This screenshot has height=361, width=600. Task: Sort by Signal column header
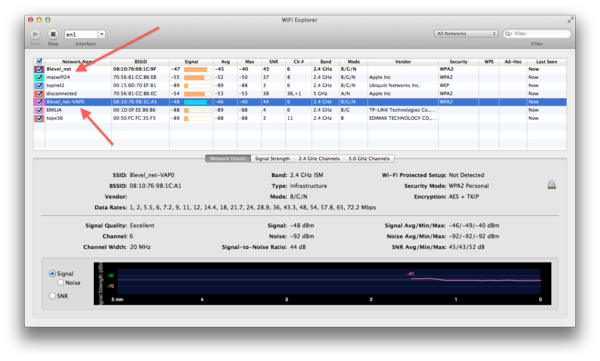pos(191,62)
